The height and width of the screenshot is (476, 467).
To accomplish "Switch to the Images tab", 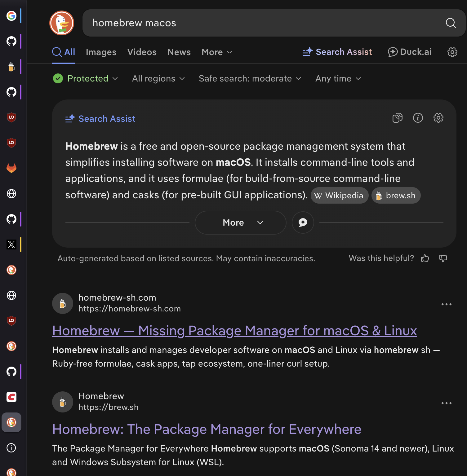I will tap(101, 52).
